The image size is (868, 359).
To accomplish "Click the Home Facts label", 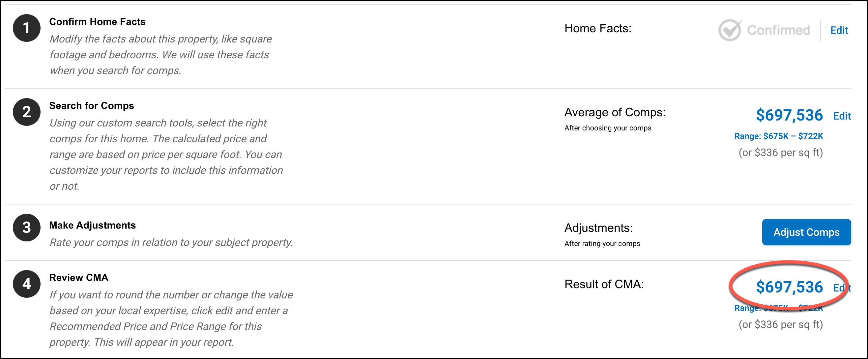I will tap(598, 28).
